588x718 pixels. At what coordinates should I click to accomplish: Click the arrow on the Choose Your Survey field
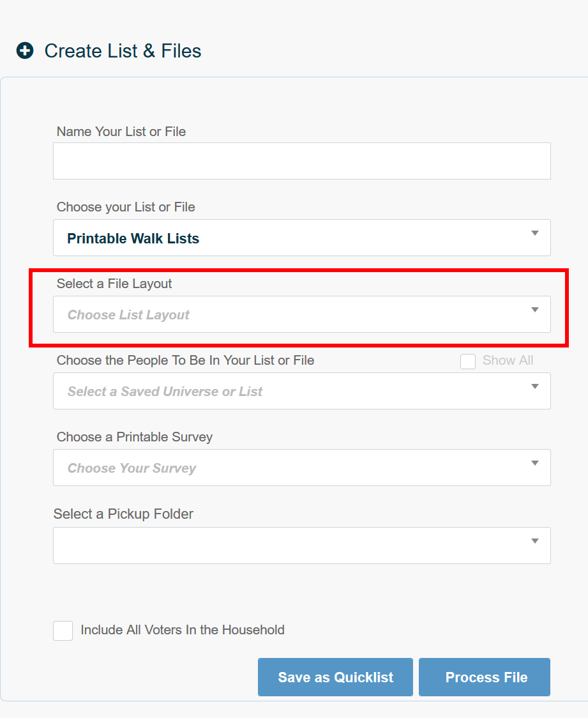[x=535, y=464]
